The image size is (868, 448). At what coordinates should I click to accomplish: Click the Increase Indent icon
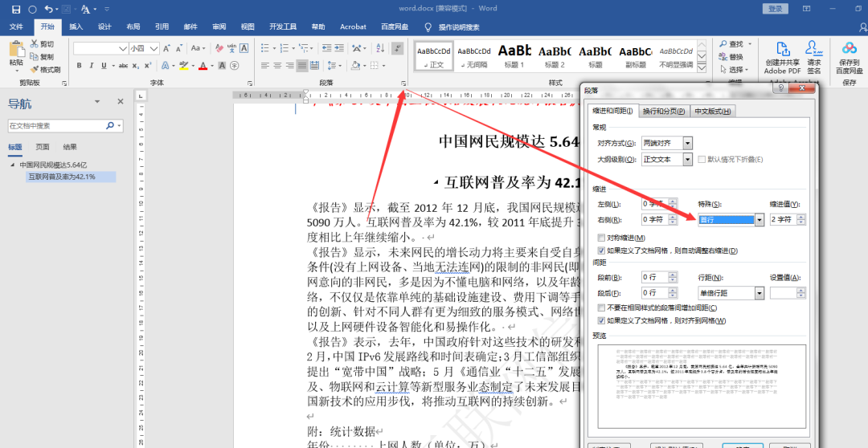coord(339,48)
